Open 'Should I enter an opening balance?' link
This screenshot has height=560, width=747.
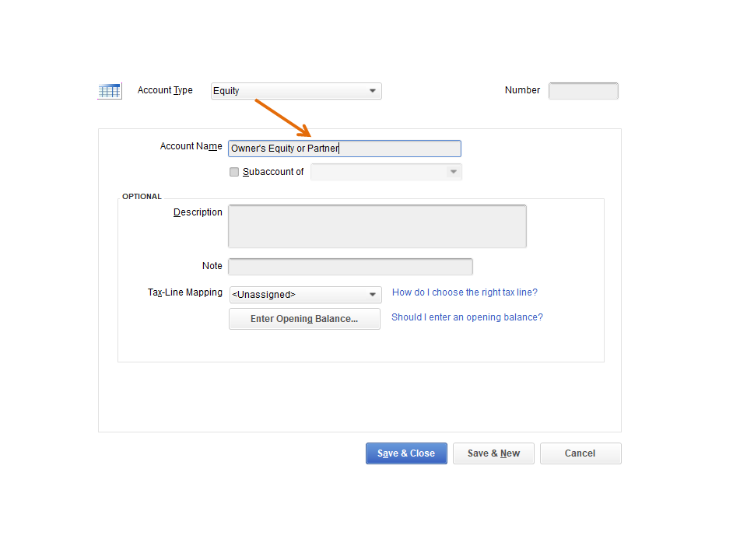(467, 317)
